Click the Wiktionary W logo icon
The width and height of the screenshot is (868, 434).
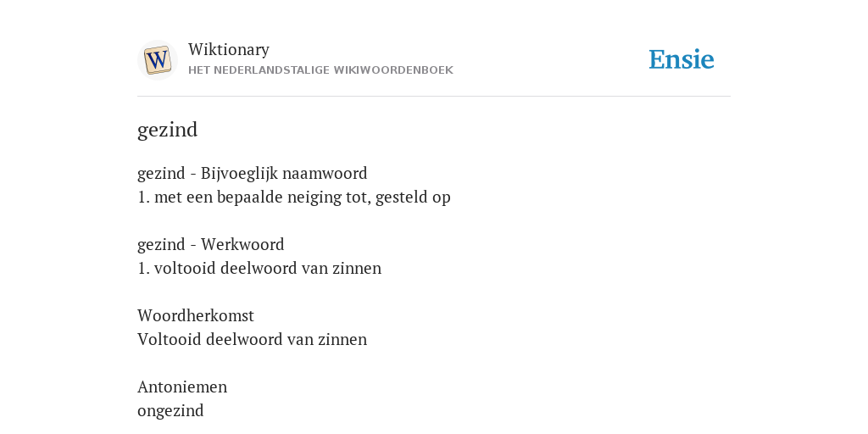pos(158,60)
